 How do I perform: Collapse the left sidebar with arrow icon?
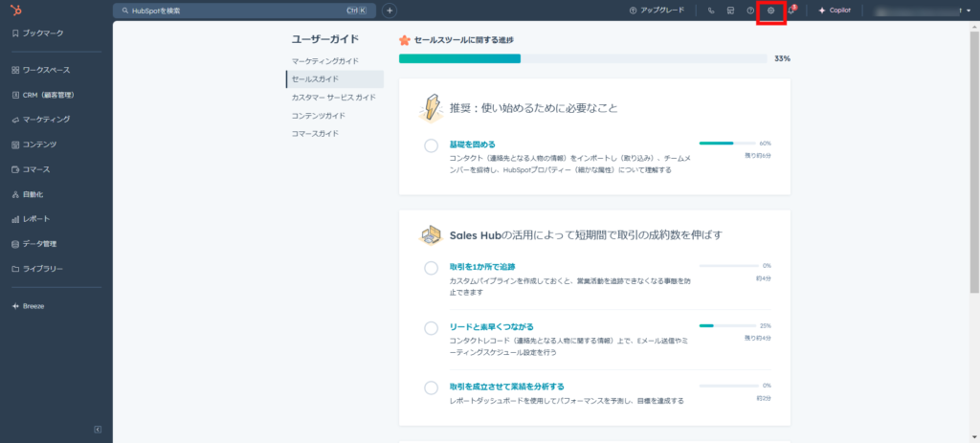pos(98,430)
